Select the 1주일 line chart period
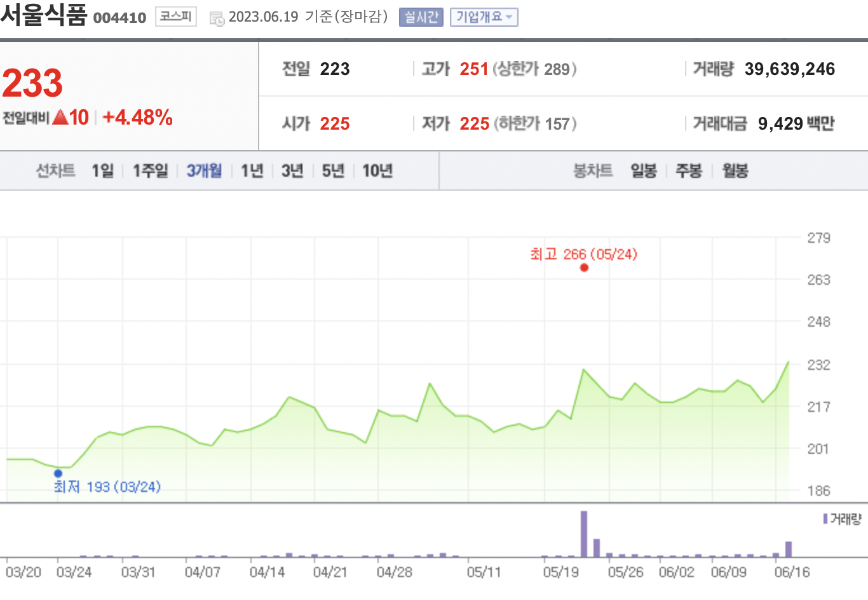This screenshot has height=600, width=868. point(150,170)
